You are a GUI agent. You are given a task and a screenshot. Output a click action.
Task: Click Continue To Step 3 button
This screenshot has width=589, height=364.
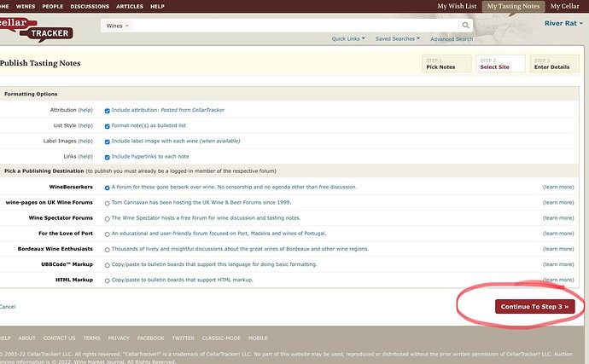pos(534,307)
